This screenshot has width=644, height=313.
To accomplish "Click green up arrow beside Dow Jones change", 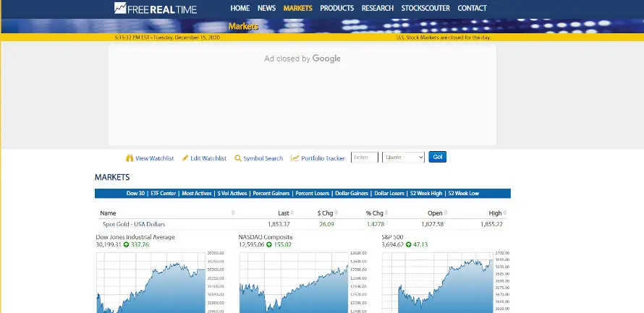I will click(126, 244).
